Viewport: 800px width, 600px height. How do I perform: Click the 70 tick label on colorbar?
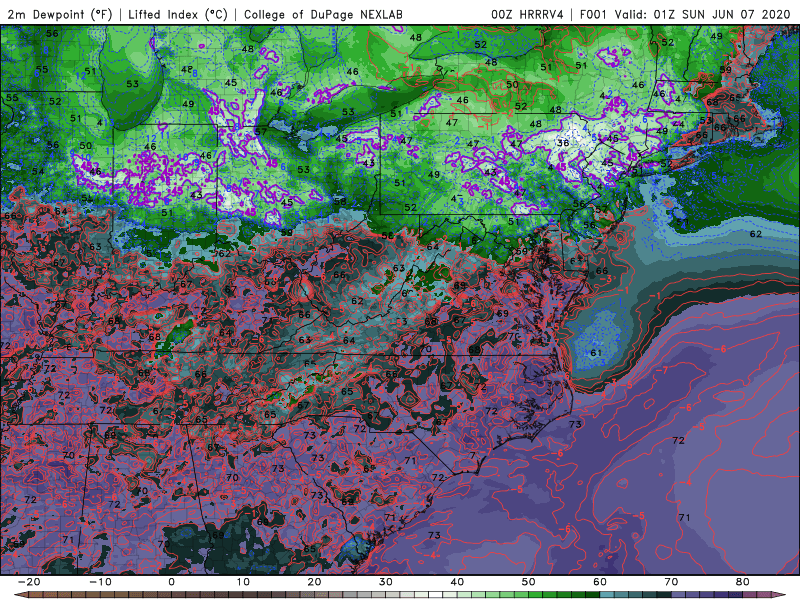(671, 582)
